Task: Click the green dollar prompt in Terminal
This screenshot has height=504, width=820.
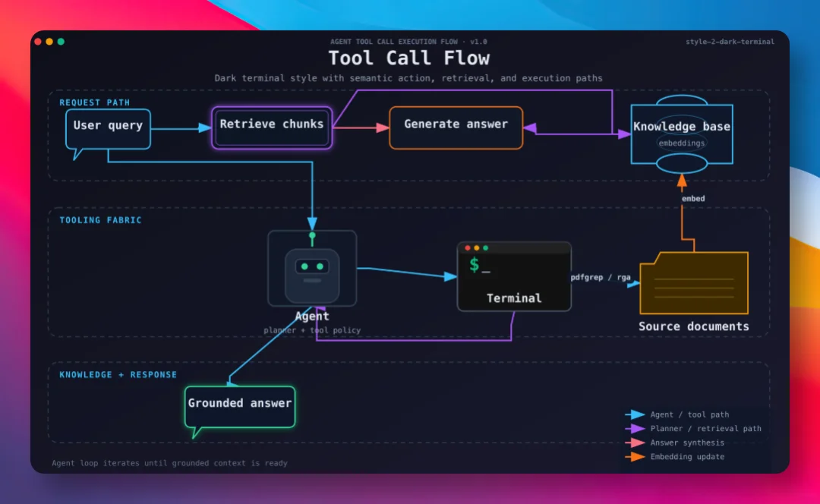Action: coord(475,265)
